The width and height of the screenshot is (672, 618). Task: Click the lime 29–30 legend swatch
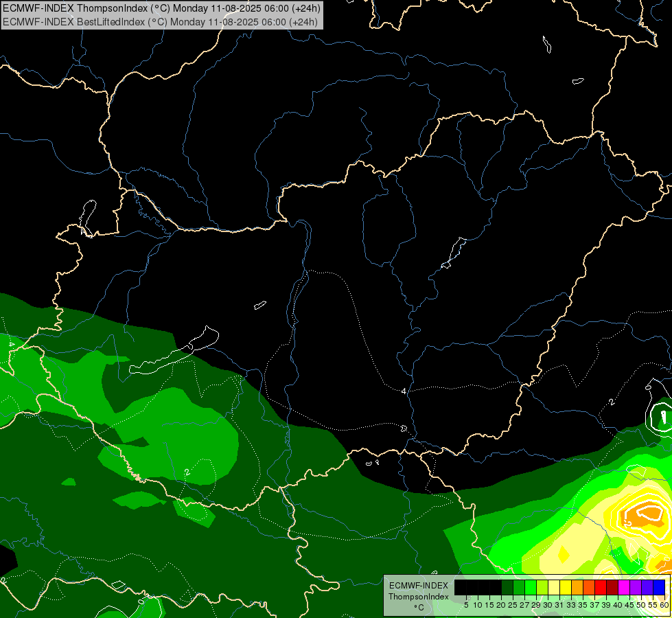[x=542, y=587]
